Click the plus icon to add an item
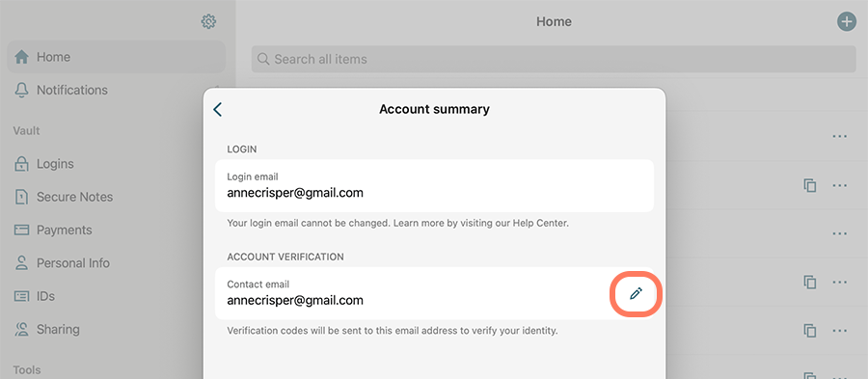 pyautogui.click(x=846, y=22)
